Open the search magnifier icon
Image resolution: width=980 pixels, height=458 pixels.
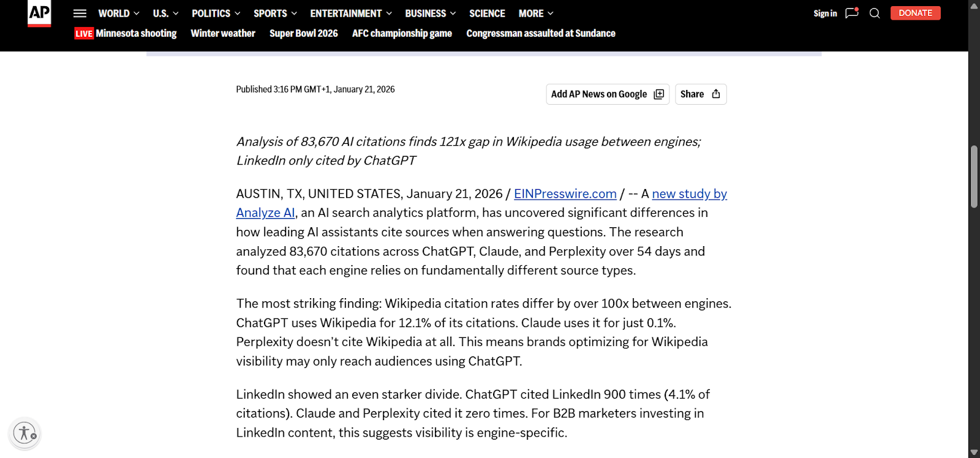875,13
